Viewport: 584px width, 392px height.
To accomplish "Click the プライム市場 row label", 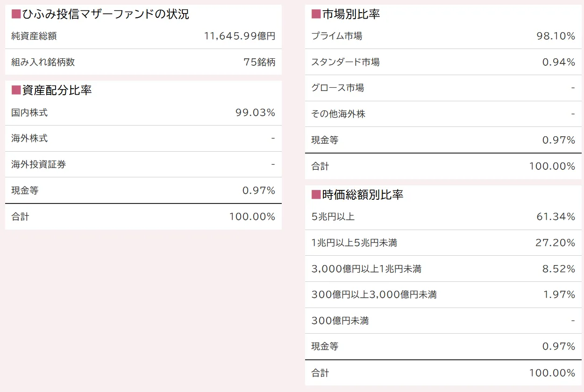I will point(336,36).
